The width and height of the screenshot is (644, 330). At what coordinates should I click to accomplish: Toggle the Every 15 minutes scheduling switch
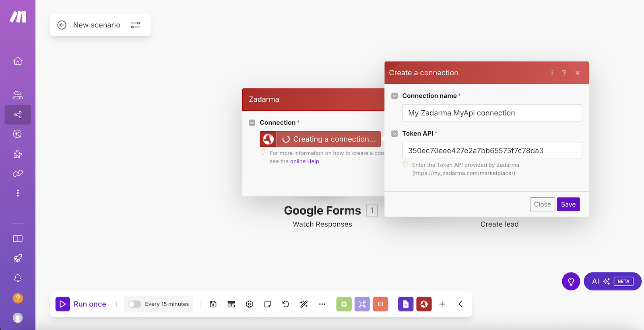[x=134, y=304]
